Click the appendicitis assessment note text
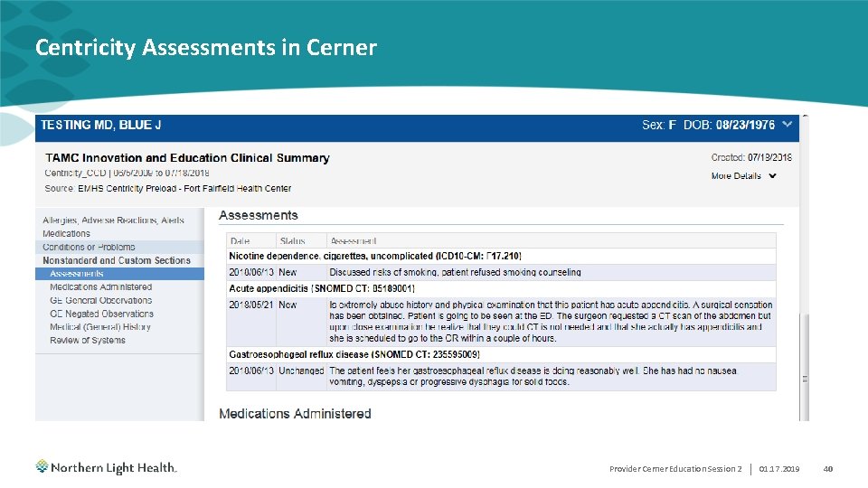868x488 pixels. (x=551, y=321)
